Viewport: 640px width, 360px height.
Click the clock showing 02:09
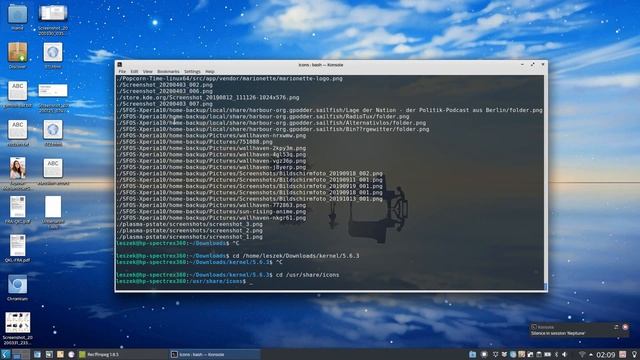click(606, 354)
